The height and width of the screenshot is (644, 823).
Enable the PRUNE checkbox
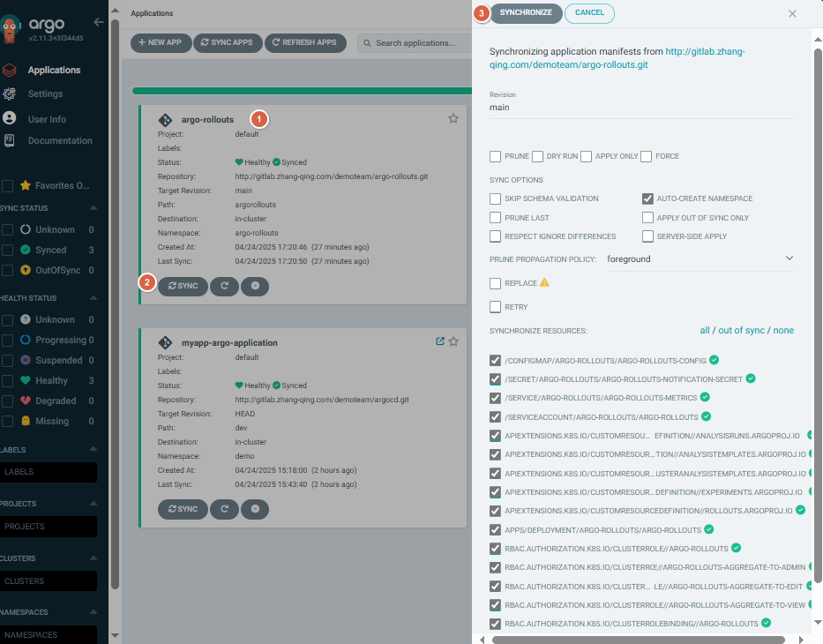pyautogui.click(x=495, y=156)
